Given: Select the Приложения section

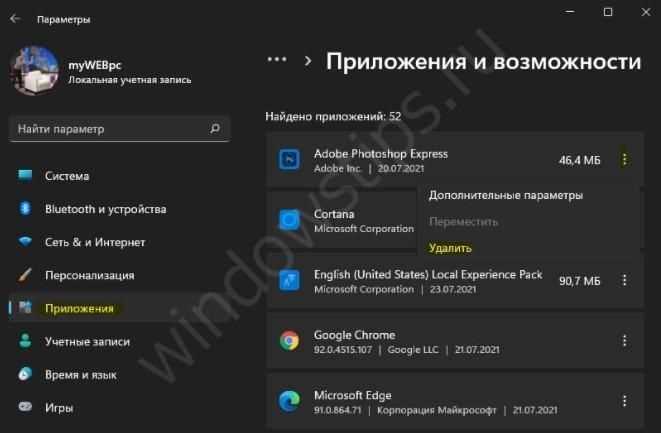Looking at the screenshot, I should pos(79,309).
